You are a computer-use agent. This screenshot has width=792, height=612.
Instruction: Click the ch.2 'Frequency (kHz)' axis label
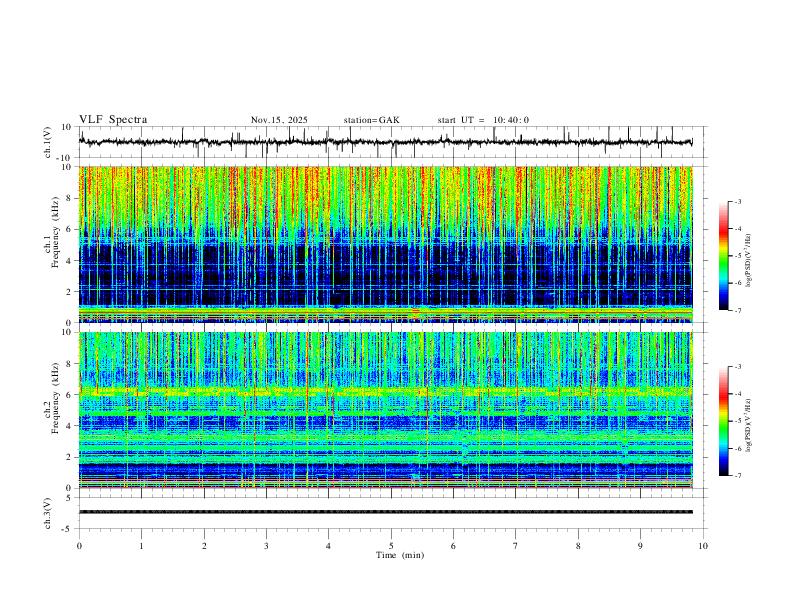pos(56,398)
